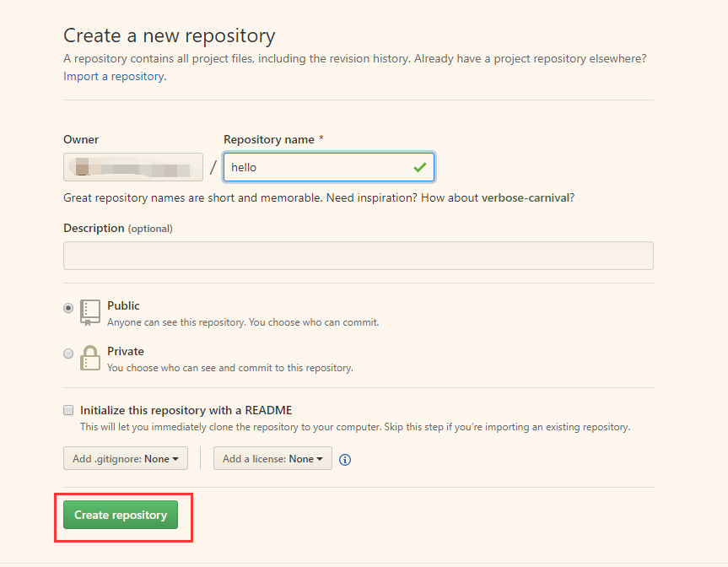This screenshot has height=567, width=728.
Task: Open the Import a repository link
Action: click(x=115, y=76)
